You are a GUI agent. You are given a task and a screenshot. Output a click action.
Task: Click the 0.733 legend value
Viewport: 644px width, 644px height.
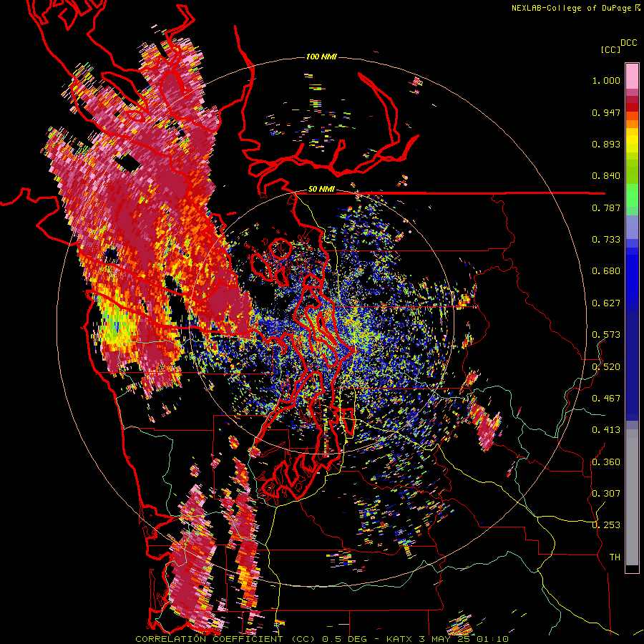(606, 240)
